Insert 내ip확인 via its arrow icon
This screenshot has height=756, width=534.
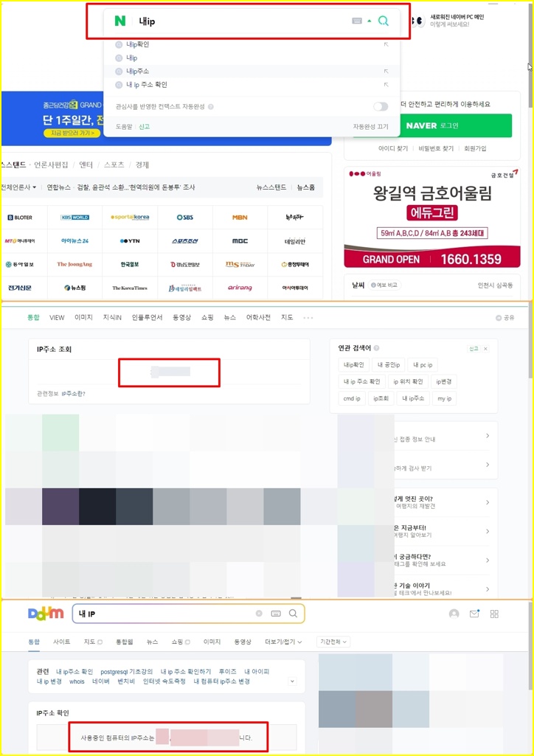click(x=386, y=44)
